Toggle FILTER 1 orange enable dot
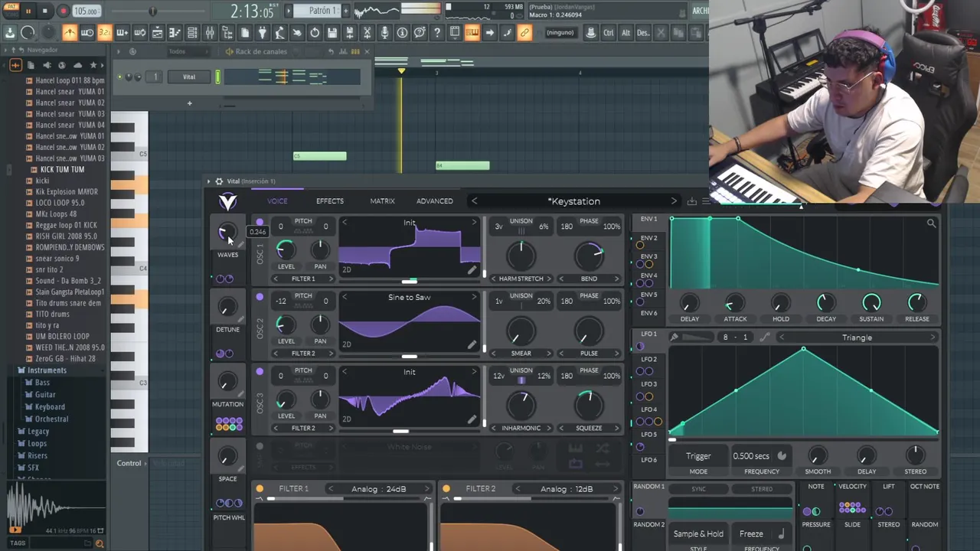 260,489
